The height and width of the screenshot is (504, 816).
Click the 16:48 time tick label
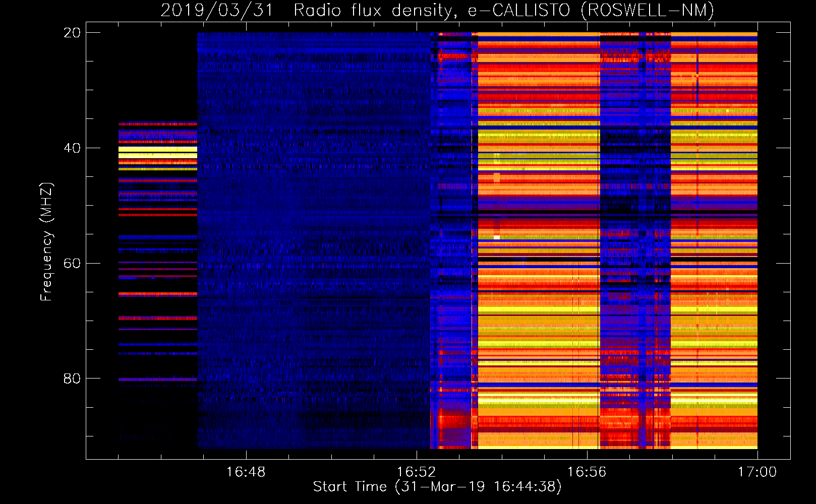pos(246,472)
